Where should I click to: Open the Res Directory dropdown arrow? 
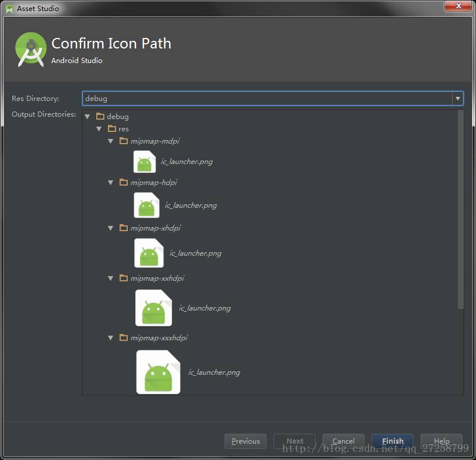(458, 99)
